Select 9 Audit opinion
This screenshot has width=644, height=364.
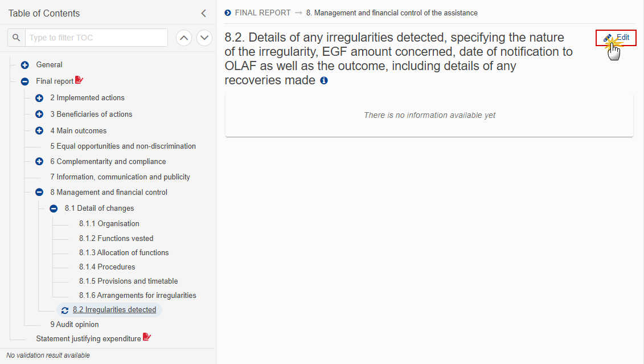click(x=75, y=325)
